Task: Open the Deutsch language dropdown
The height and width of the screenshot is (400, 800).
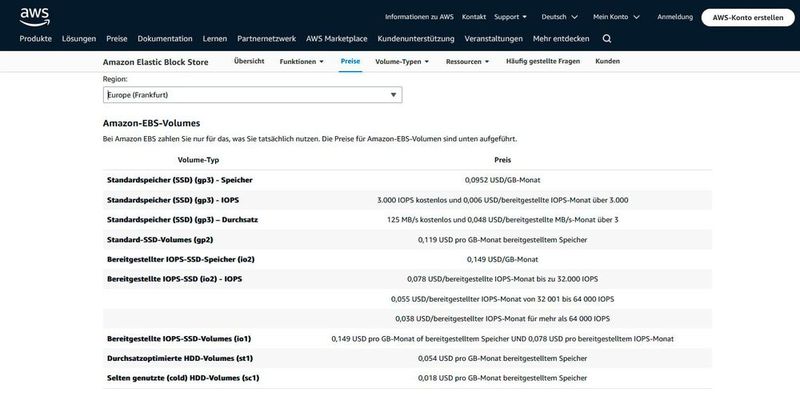Action: tap(559, 17)
